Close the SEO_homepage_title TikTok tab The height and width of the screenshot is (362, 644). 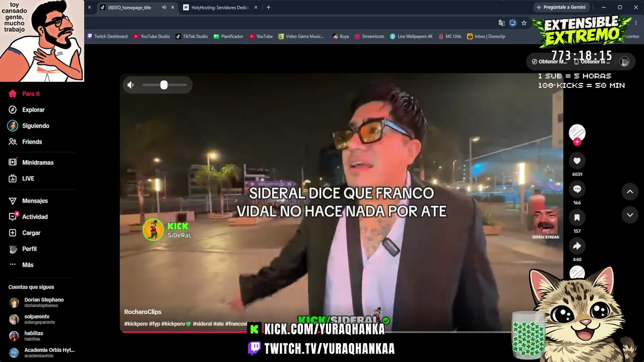[x=173, y=8]
